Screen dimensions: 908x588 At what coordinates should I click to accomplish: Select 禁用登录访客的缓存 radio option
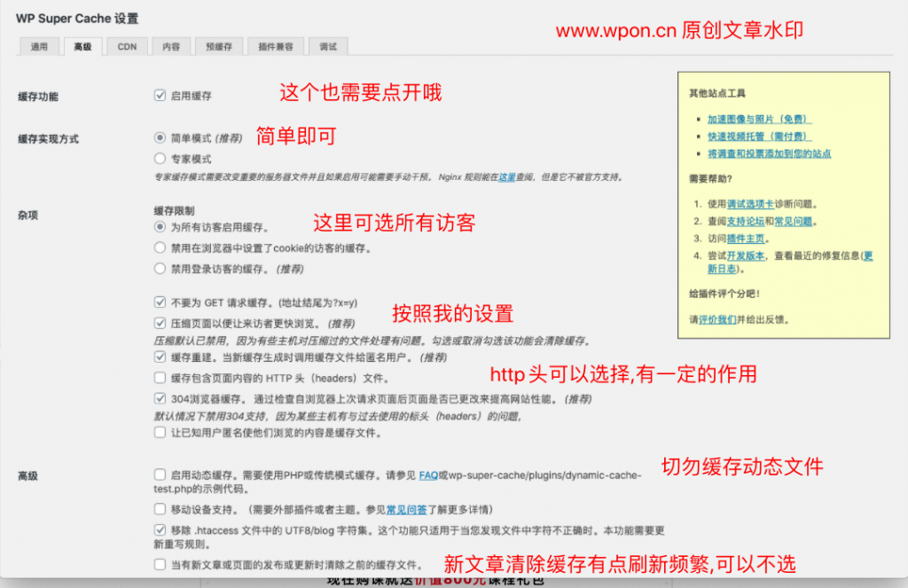pos(160,268)
